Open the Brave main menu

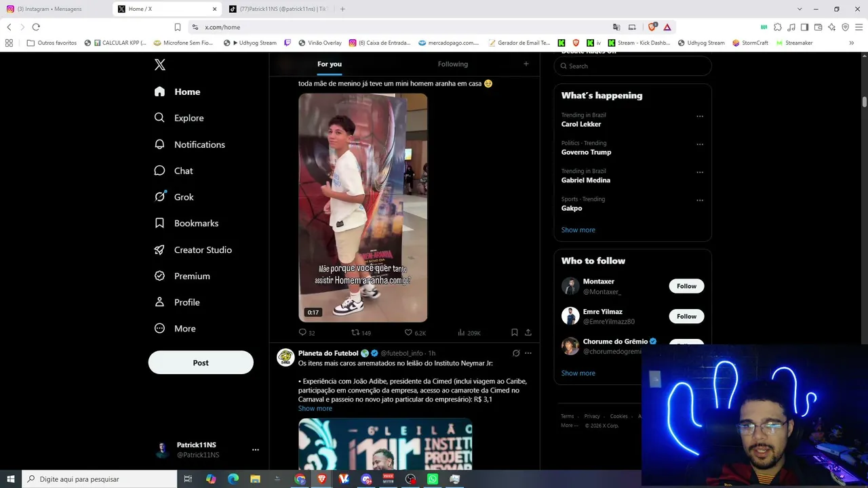tap(859, 27)
